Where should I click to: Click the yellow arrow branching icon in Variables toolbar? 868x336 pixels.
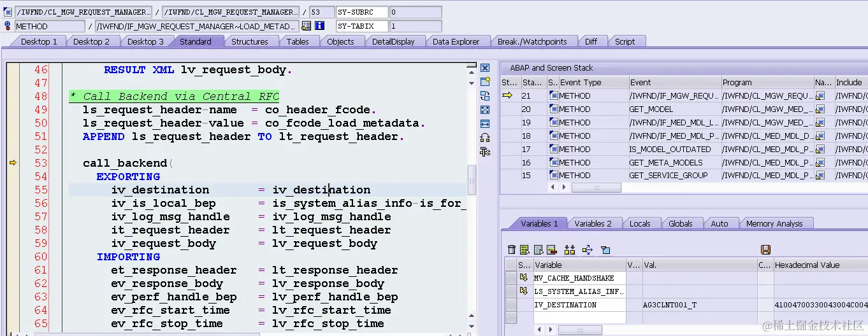click(x=588, y=250)
